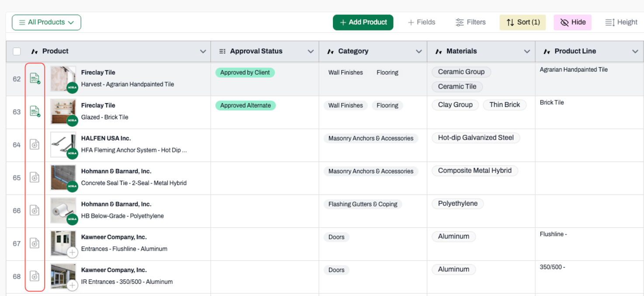The height and width of the screenshot is (296, 644).
Task: Click the ACELA badge on the Fireclay Harvest thumbnail
Action: coord(73,87)
